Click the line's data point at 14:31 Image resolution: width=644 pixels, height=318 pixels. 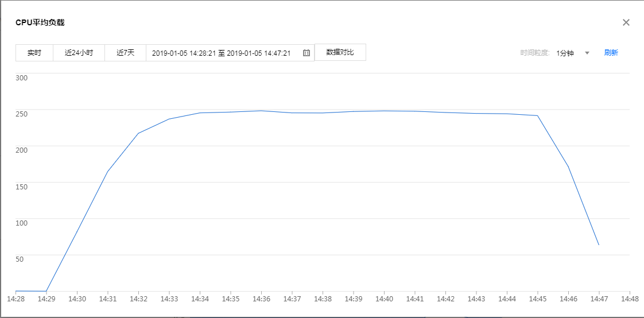point(107,172)
